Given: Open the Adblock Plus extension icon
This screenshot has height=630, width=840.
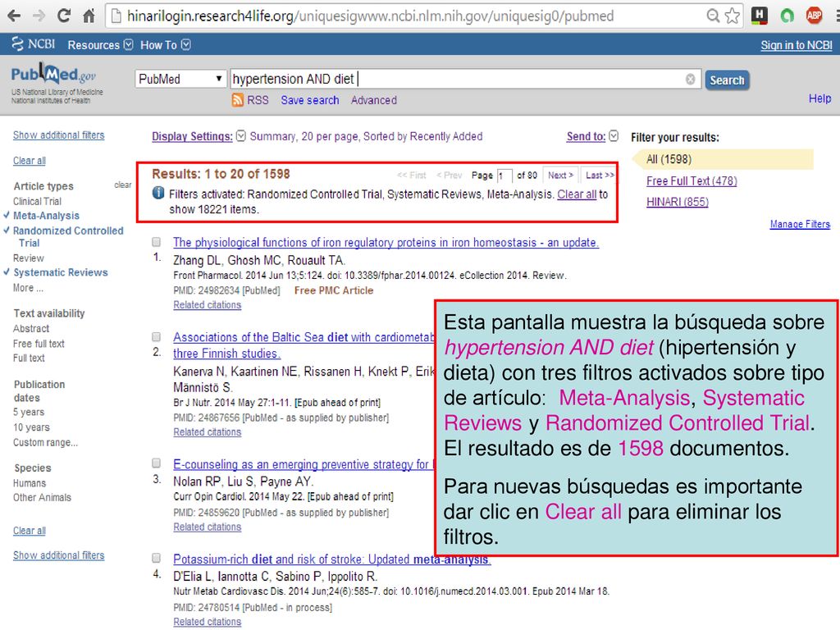Looking at the screenshot, I should tap(815, 16).
